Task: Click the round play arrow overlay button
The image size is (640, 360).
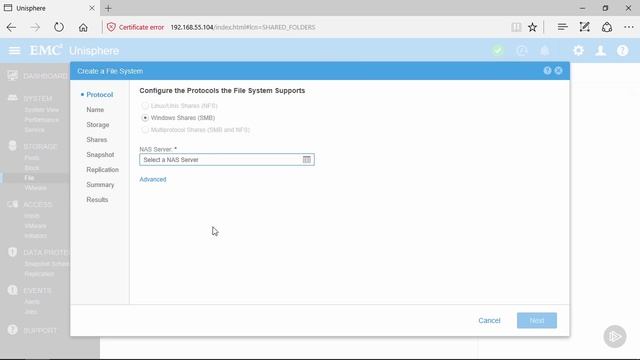Action: click(615, 336)
